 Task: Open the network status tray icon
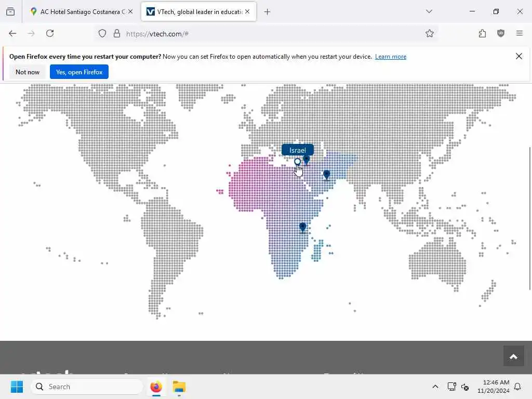(x=451, y=387)
